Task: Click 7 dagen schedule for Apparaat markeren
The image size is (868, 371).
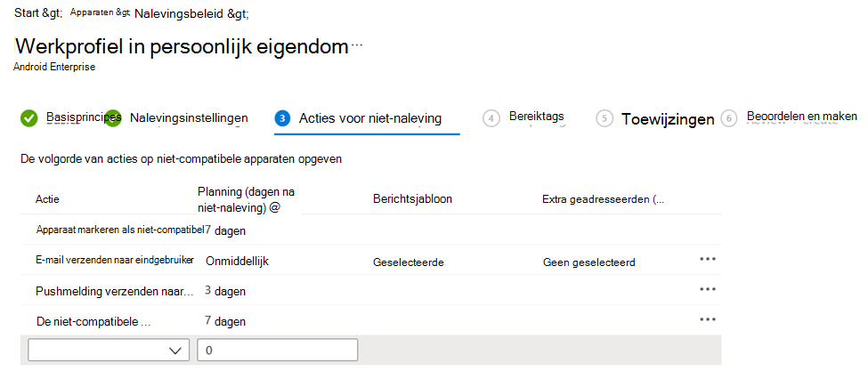Action: coord(224,230)
